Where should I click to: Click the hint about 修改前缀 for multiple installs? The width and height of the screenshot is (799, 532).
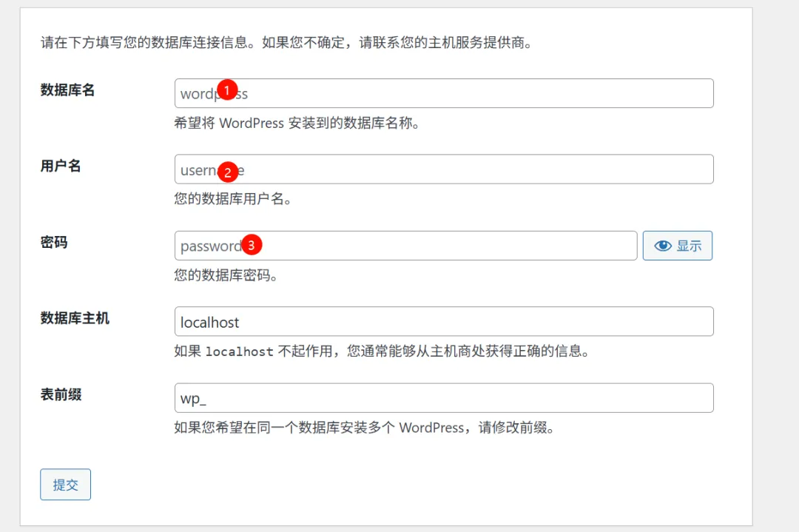coord(364,428)
